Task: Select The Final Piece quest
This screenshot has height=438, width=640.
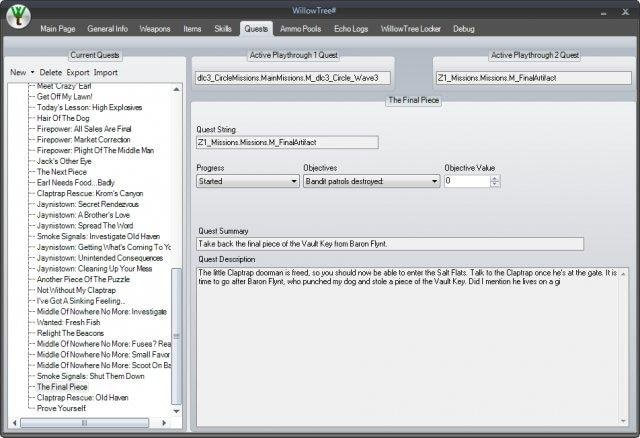Action: (62, 387)
